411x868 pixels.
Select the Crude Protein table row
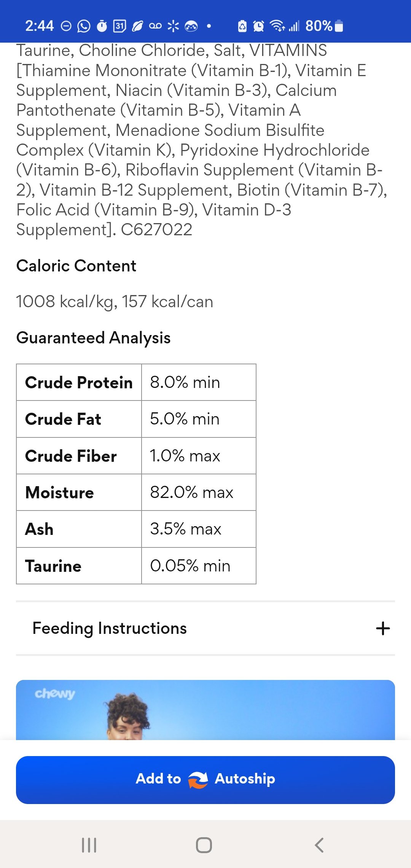click(136, 382)
